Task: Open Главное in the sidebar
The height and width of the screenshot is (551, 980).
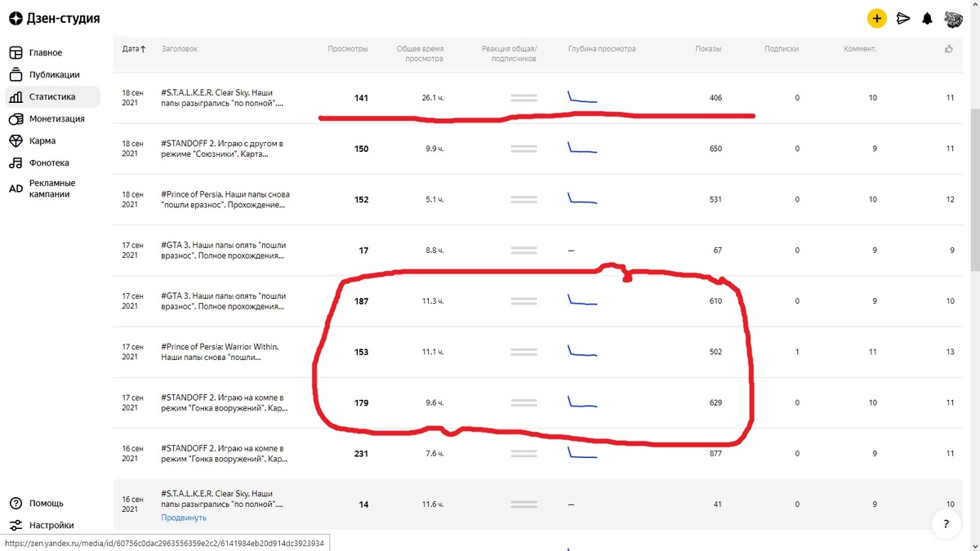Action: coord(46,53)
